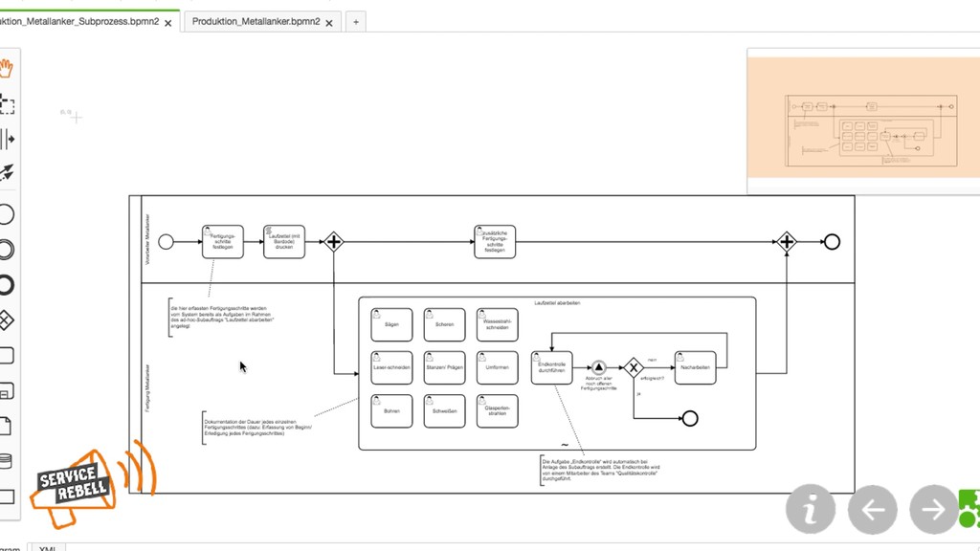Select the erfolgreich? exclusive gateway

tap(634, 367)
